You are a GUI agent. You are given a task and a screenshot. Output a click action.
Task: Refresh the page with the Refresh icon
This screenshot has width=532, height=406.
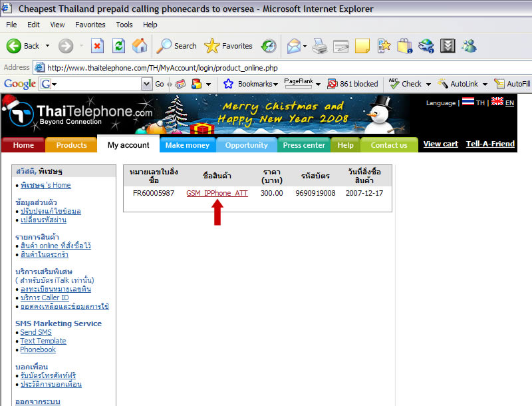coord(118,46)
